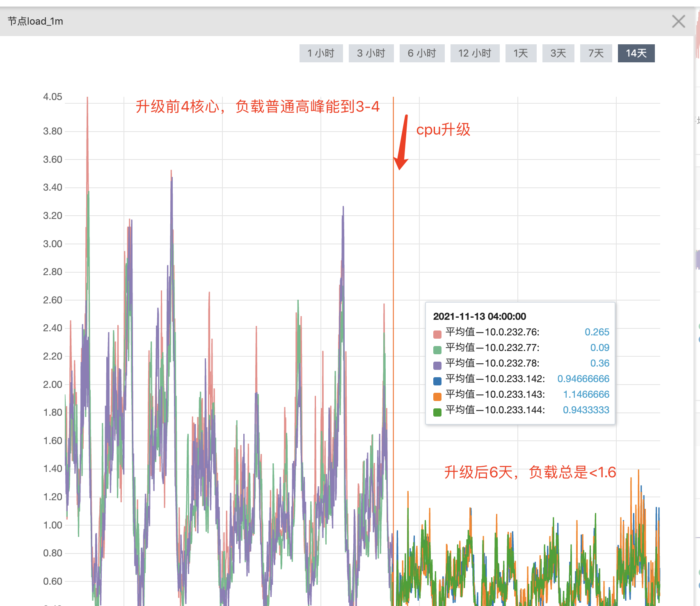Screen dimensions: 700x606
Task: Click the dark green swatch for 10.0.233.144
Action: 437,412
